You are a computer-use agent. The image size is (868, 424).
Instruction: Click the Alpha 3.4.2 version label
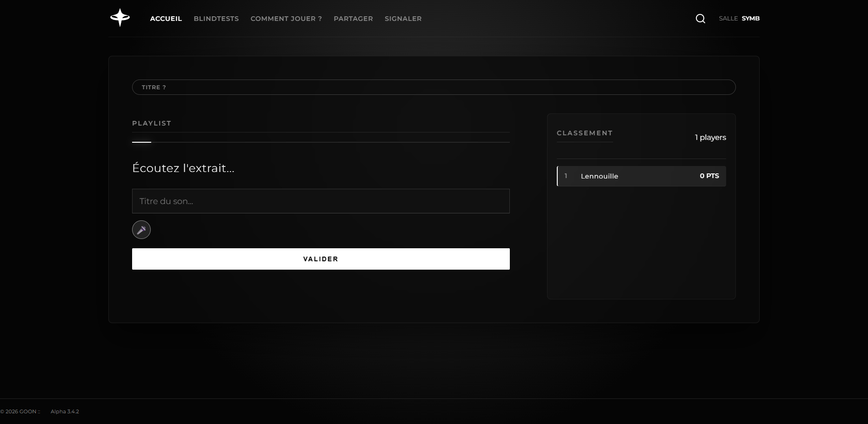tap(65, 411)
